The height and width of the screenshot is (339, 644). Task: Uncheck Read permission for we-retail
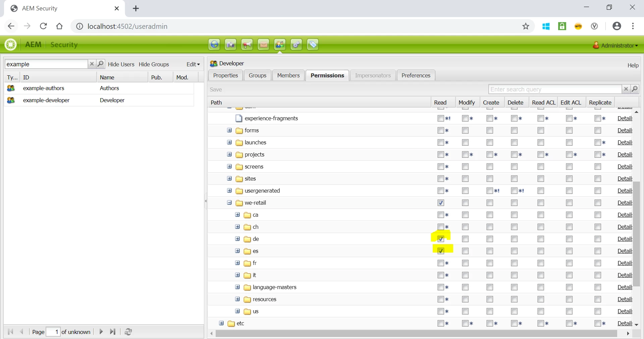(x=441, y=203)
